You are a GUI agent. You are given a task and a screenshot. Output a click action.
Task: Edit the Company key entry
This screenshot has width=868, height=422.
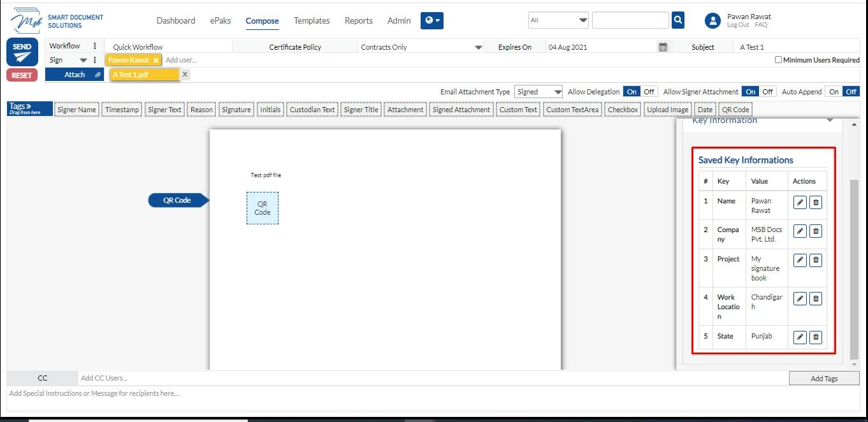[x=800, y=231]
